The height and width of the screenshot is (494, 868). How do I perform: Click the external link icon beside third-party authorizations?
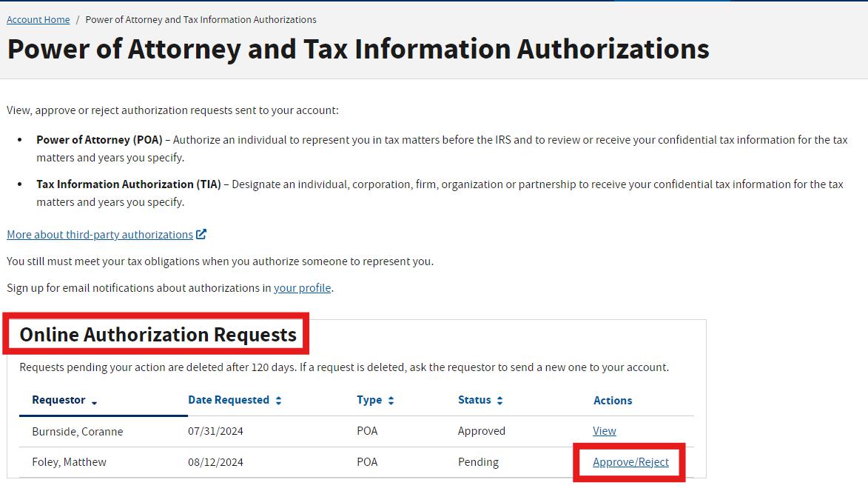(201, 233)
